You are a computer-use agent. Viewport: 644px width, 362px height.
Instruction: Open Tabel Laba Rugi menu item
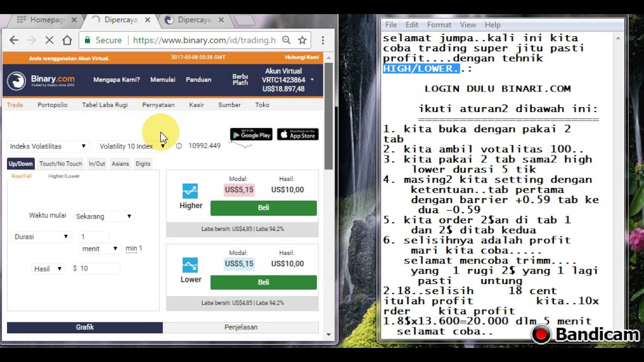coord(105,105)
